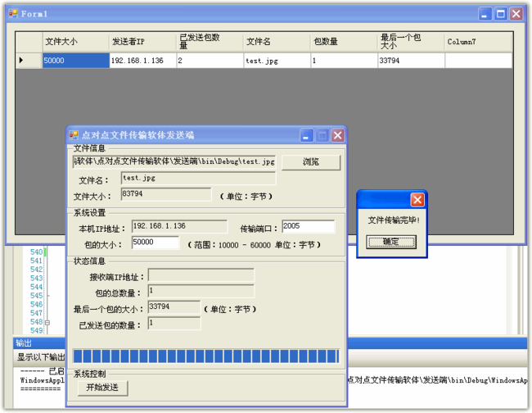Click the 包数量 column header

[344, 42]
